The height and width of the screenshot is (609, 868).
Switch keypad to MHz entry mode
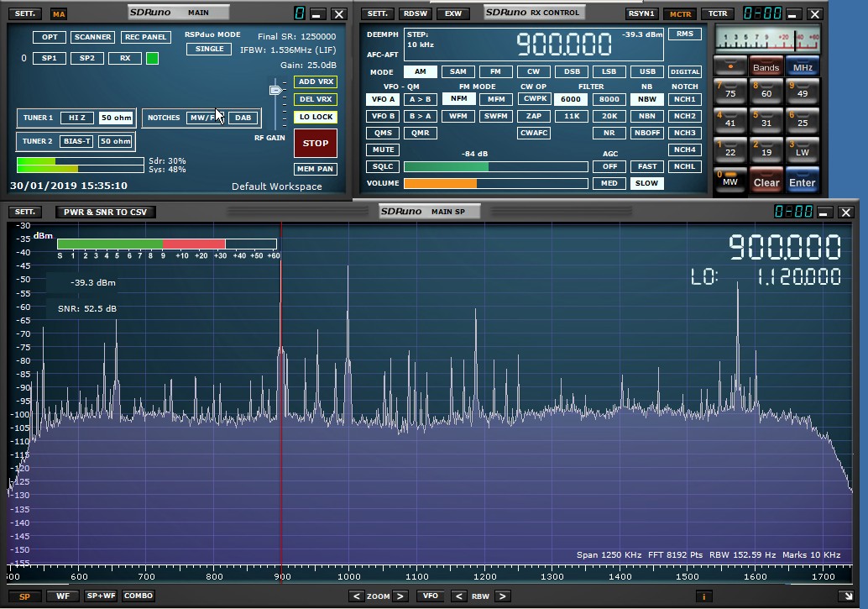803,66
